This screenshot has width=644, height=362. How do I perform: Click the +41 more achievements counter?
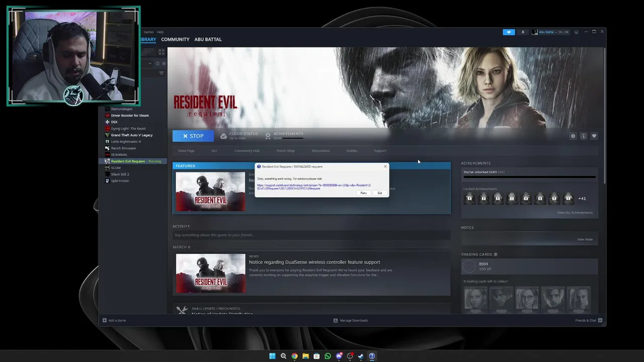[582, 199]
